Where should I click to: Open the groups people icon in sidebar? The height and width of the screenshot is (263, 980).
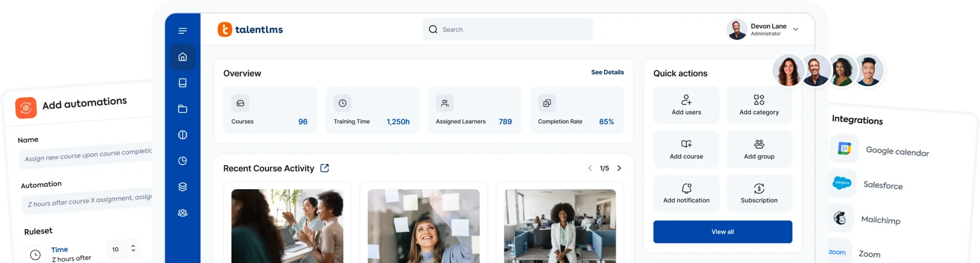tap(183, 213)
